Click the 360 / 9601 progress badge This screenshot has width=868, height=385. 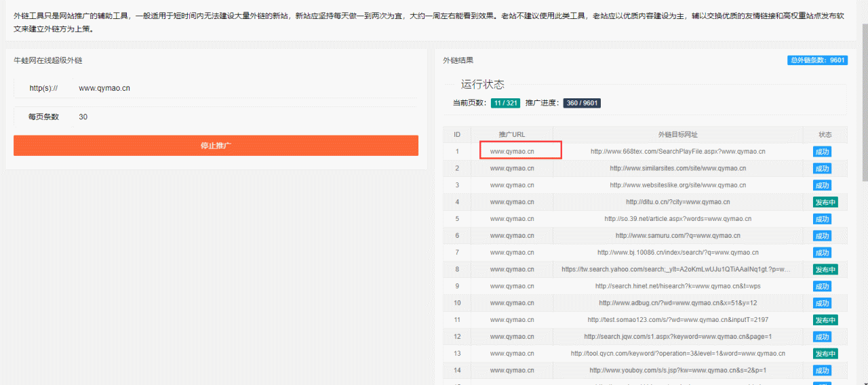pyautogui.click(x=582, y=103)
